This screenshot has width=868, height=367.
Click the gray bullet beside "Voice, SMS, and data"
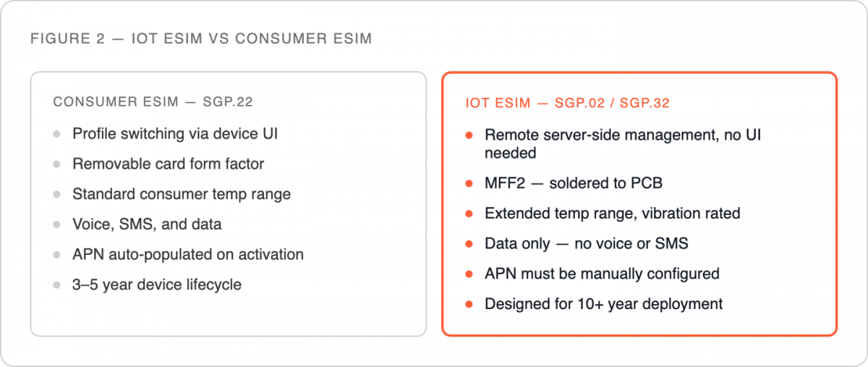pos(57,224)
